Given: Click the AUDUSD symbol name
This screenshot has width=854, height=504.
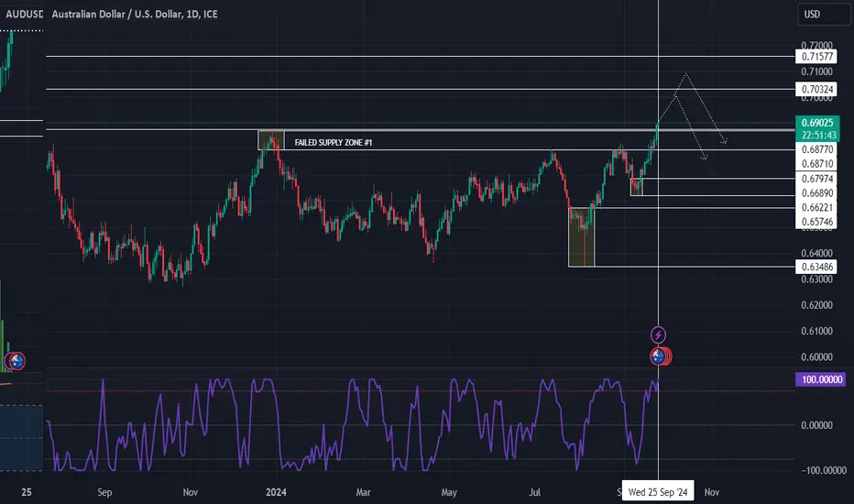Looking at the screenshot, I should click(x=25, y=14).
